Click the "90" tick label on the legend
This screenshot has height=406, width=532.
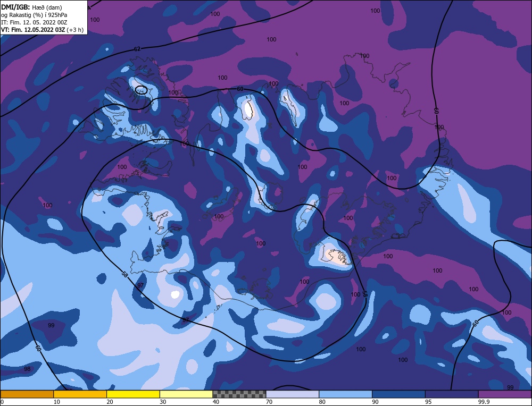(375, 402)
